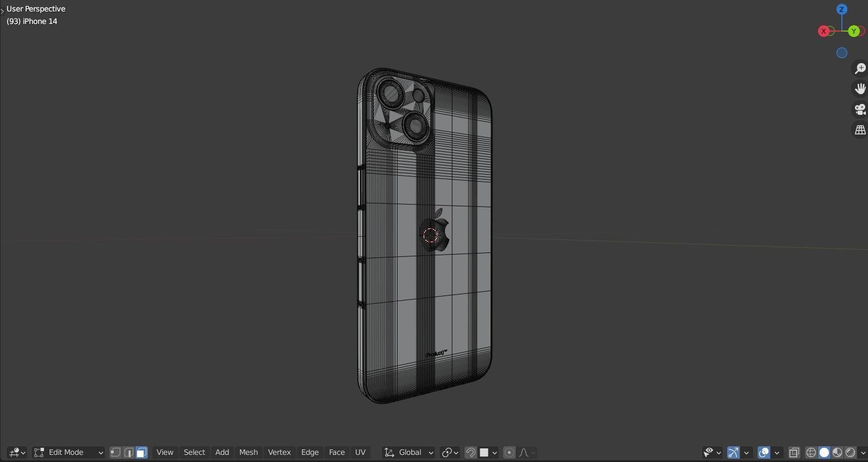Expand the shading options dropdown
Screen dimensions: 868x462
pos(863,452)
